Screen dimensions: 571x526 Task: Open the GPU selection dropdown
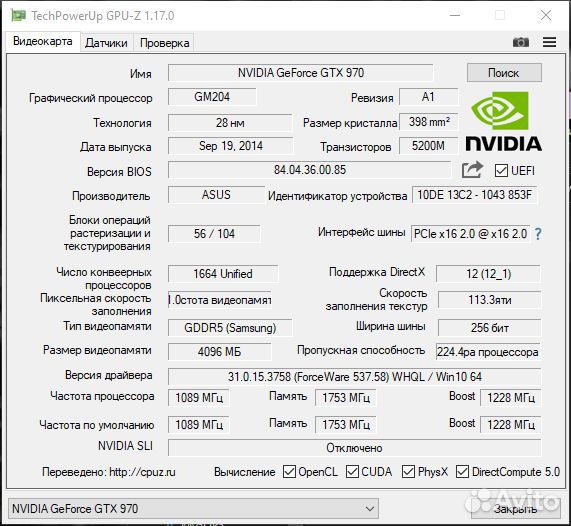[x=193, y=509]
